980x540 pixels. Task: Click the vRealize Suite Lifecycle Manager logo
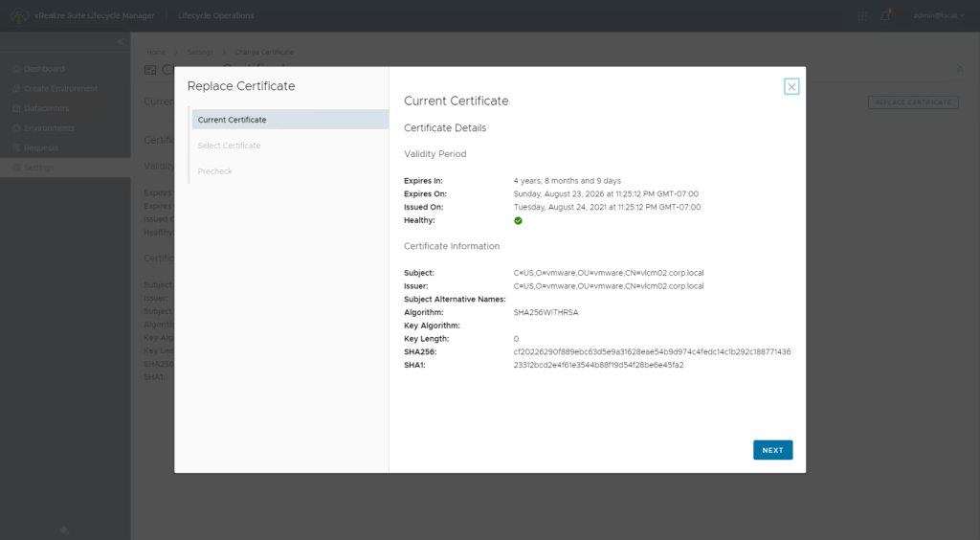19,15
